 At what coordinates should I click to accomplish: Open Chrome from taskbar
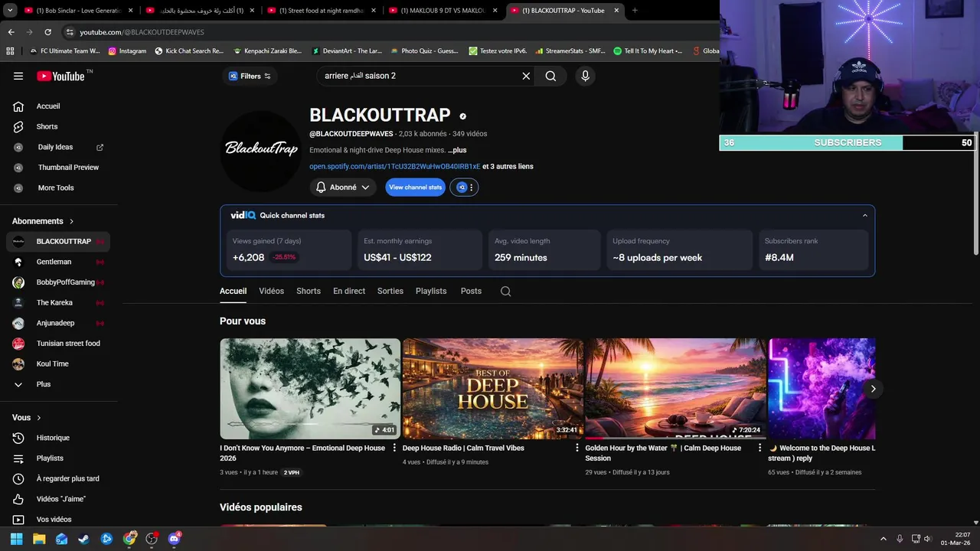pyautogui.click(x=129, y=539)
